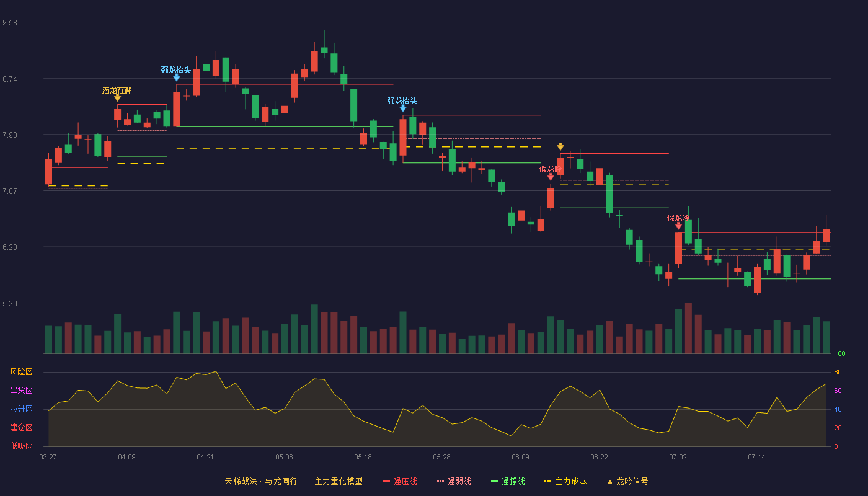The height and width of the screenshot is (496, 868).
Task: Click the 60 indicator axis value
Action: [x=838, y=391]
